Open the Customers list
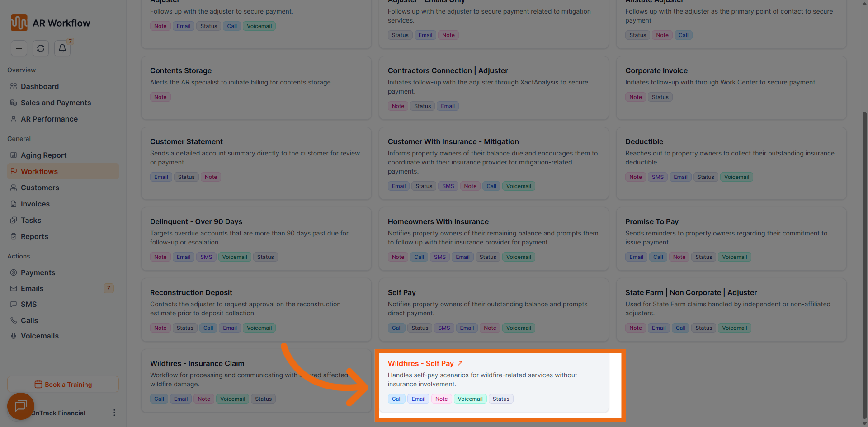 click(x=40, y=188)
